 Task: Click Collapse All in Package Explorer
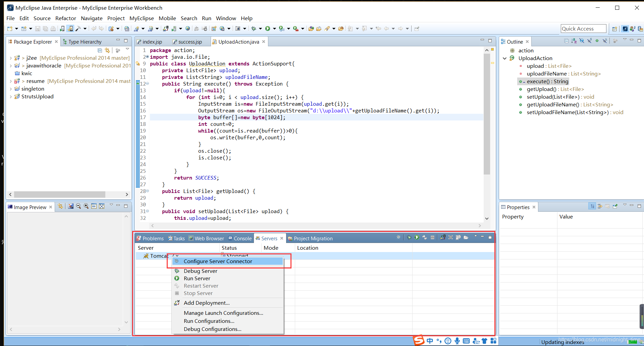[x=100, y=50]
